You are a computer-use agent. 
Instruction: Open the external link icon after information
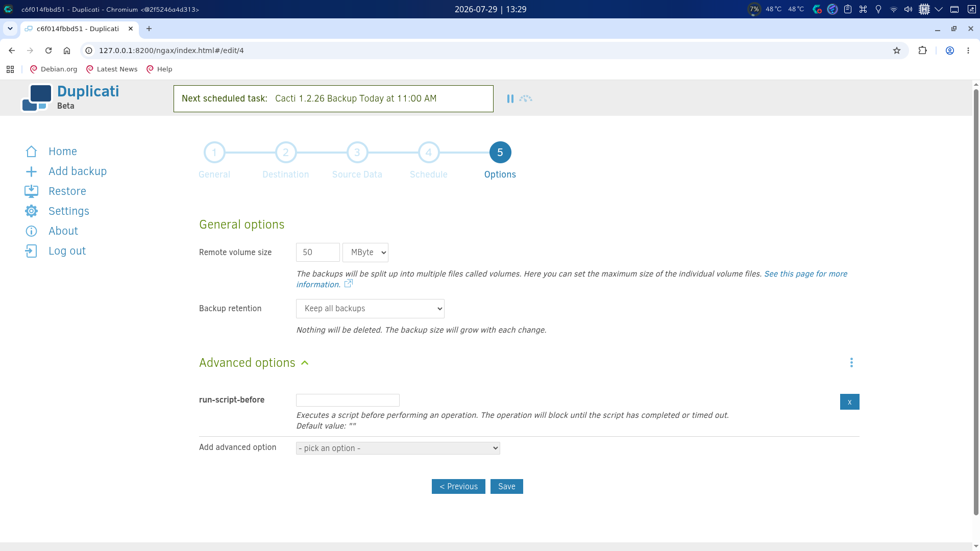[x=349, y=284]
